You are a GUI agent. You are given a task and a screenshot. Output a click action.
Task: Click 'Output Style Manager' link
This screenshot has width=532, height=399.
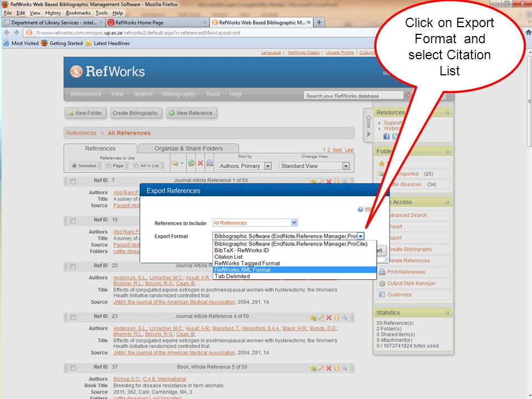point(411,283)
